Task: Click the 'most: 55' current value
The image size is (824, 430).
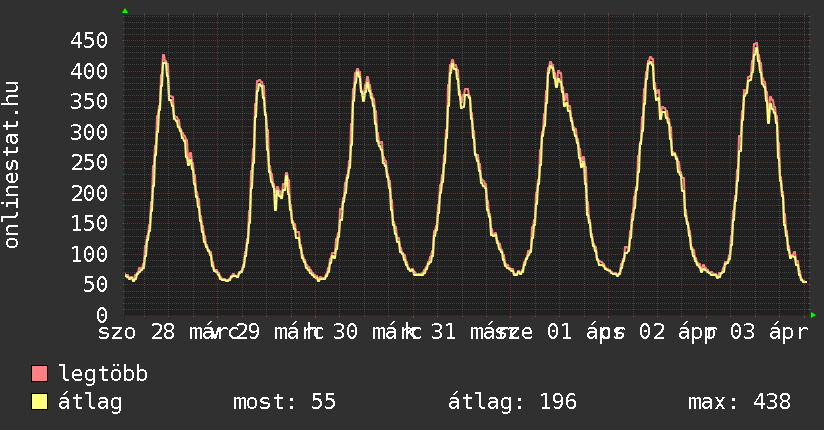Action: point(284,402)
